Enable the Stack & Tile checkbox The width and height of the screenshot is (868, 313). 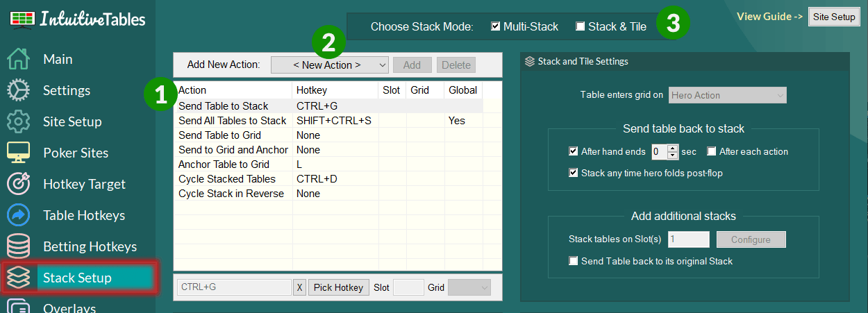pos(581,27)
